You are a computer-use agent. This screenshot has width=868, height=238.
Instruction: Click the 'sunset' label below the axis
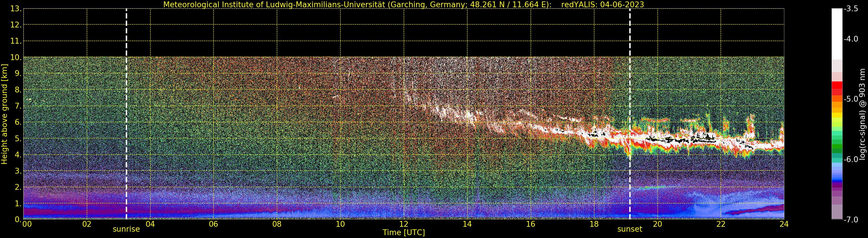630,229
